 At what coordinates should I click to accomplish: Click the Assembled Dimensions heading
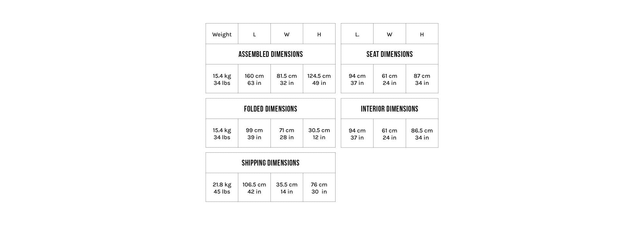point(270,54)
